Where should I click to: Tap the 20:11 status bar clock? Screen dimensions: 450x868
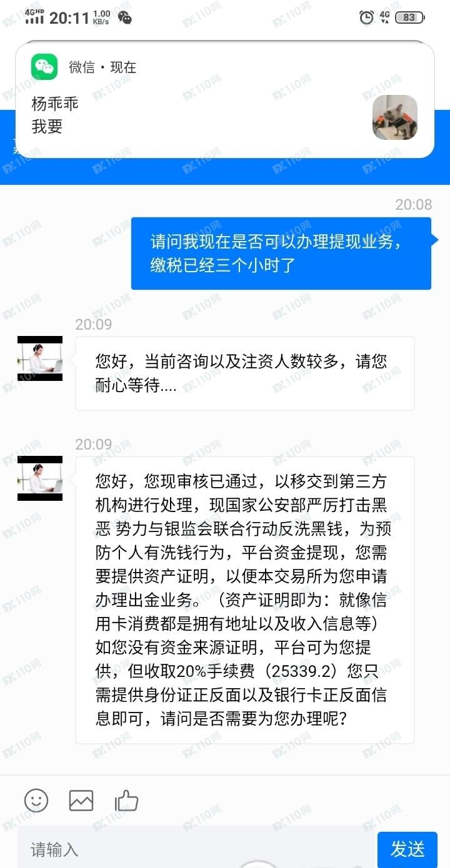[x=69, y=17]
